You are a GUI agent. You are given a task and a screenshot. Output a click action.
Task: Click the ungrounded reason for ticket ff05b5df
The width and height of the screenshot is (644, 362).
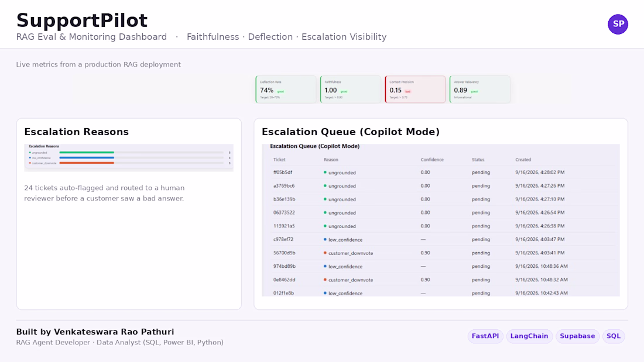tap(340, 173)
